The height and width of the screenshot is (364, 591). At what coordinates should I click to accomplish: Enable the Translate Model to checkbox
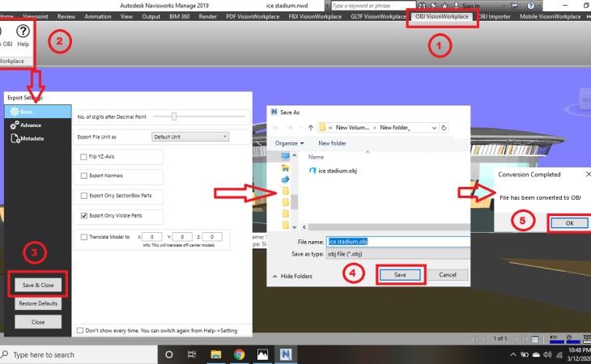[83, 237]
